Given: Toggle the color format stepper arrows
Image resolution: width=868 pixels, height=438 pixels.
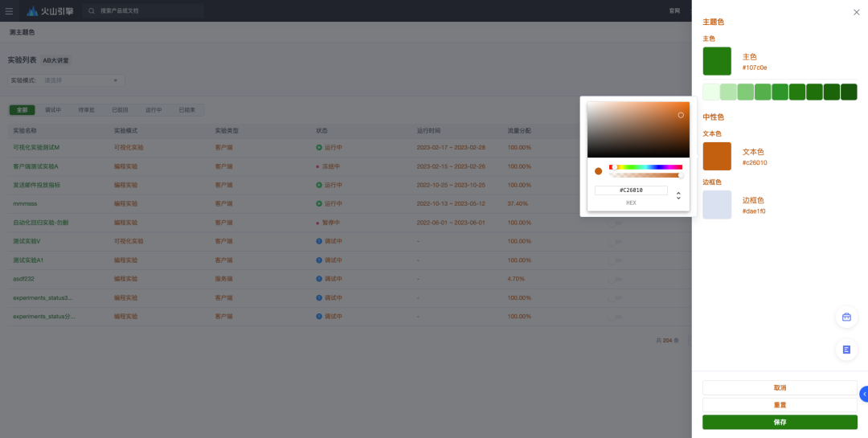Looking at the screenshot, I should coord(678,195).
